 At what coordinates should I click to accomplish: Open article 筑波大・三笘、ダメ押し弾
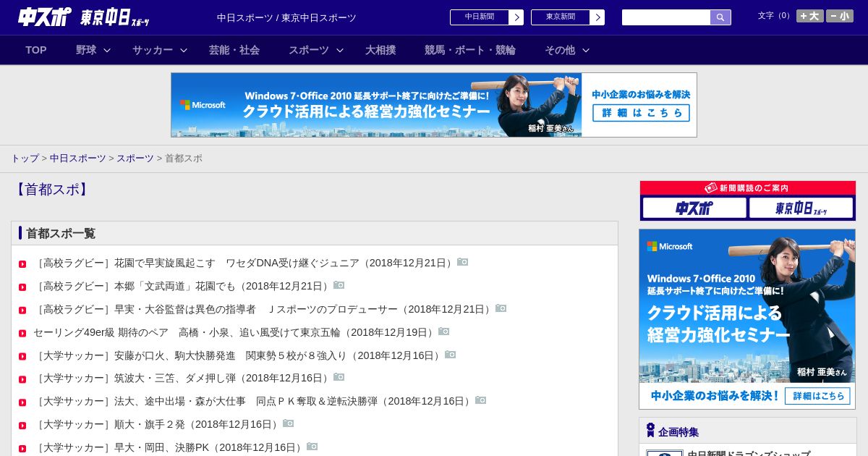click(x=183, y=378)
